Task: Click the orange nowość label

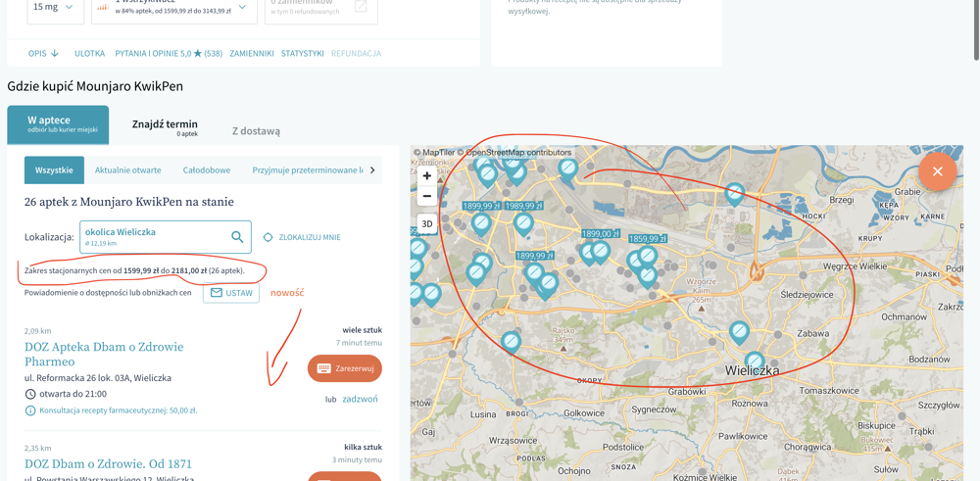Action: pos(287,292)
